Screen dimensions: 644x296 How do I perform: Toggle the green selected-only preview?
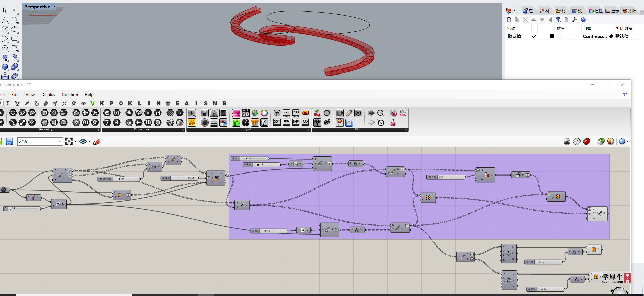click(601, 141)
